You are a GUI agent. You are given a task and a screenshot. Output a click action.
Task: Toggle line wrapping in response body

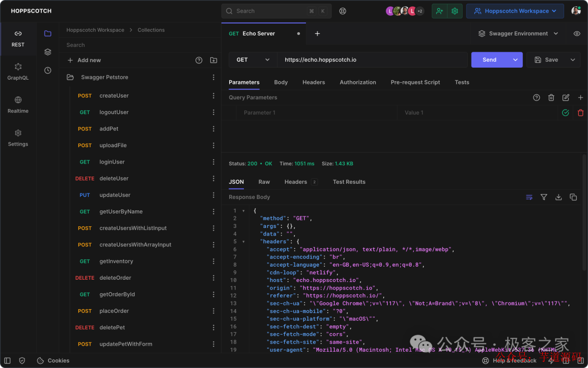(529, 197)
